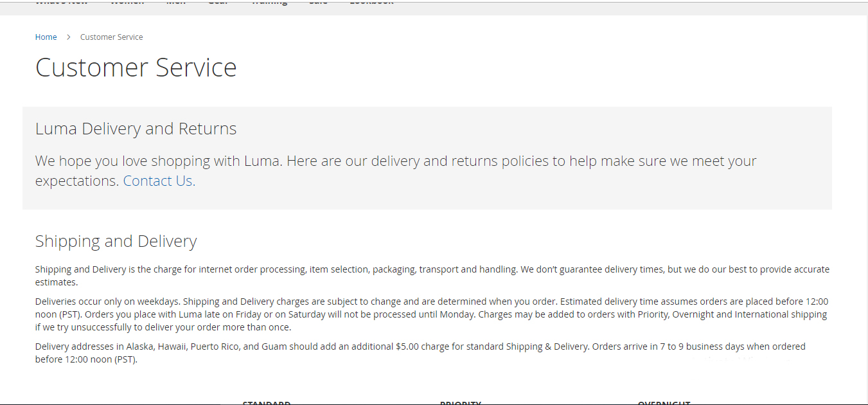Image resolution: width=868 pixels, height=405 pixels.
Task: Open the Women navigation menu
Action: [x=127, y=3]
